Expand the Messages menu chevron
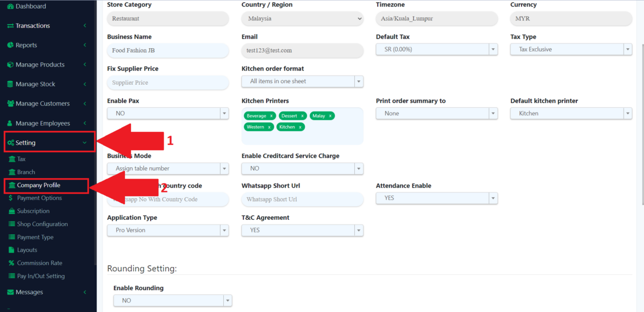The height and width of the screenshot is (312, 644). pyautogui.click(x=85, y=292)
